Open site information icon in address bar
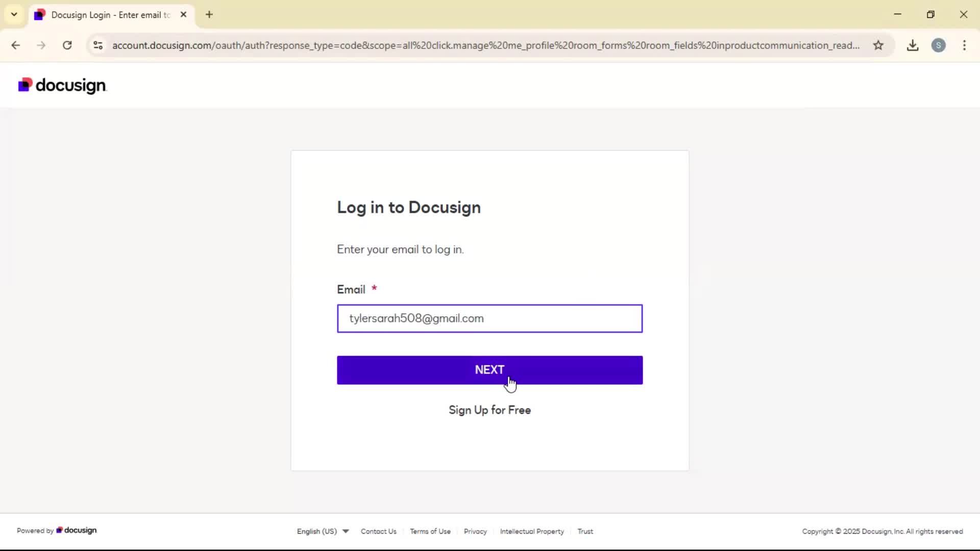Image resolution: width=980 pixels, height=551 pixels. pos(98,45)
